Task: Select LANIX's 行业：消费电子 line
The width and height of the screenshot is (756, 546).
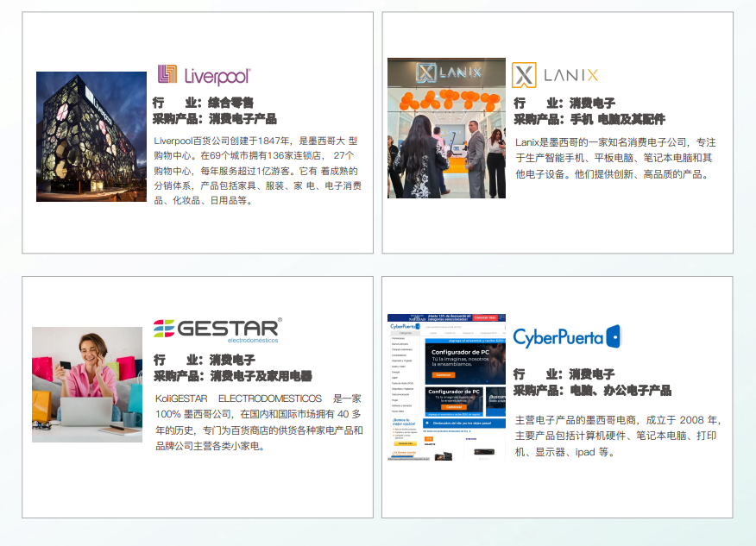Action: 564,104
